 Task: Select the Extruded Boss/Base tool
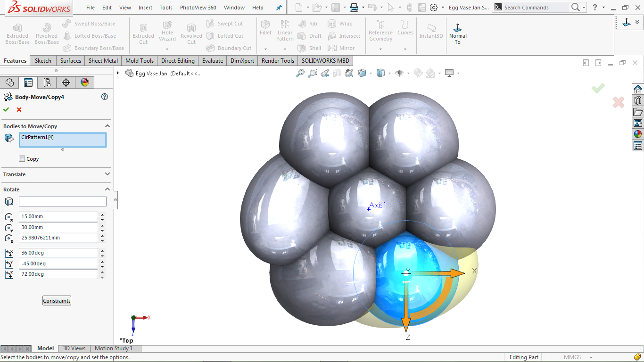coord(17,33)
